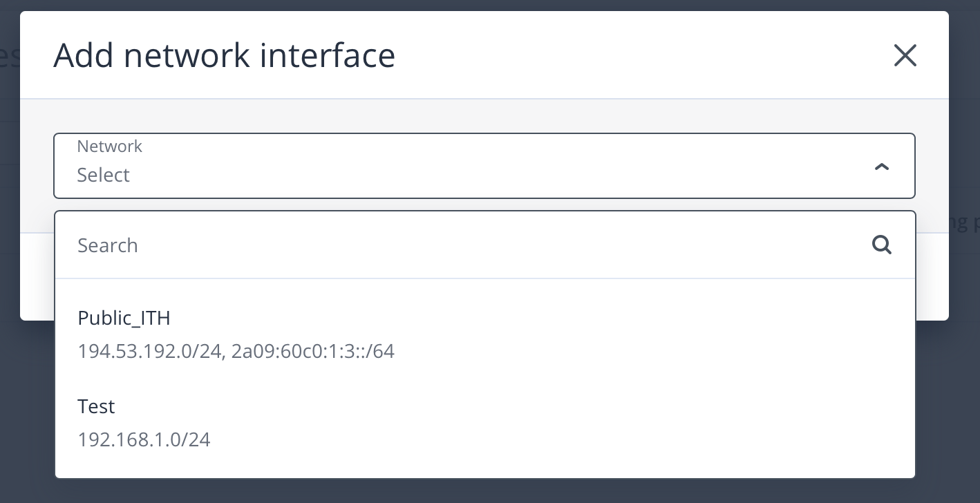Click the "Add network interface" title

tap(224, 55)
